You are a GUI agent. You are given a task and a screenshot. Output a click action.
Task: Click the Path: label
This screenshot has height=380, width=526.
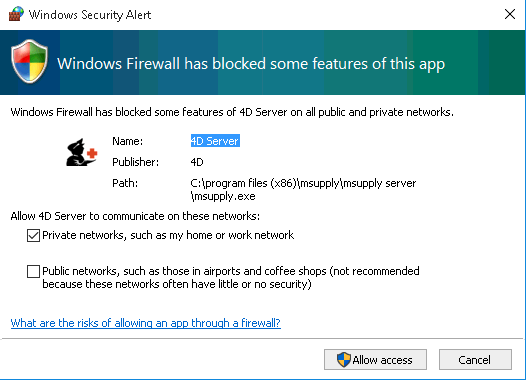click(x=125, y=183)
